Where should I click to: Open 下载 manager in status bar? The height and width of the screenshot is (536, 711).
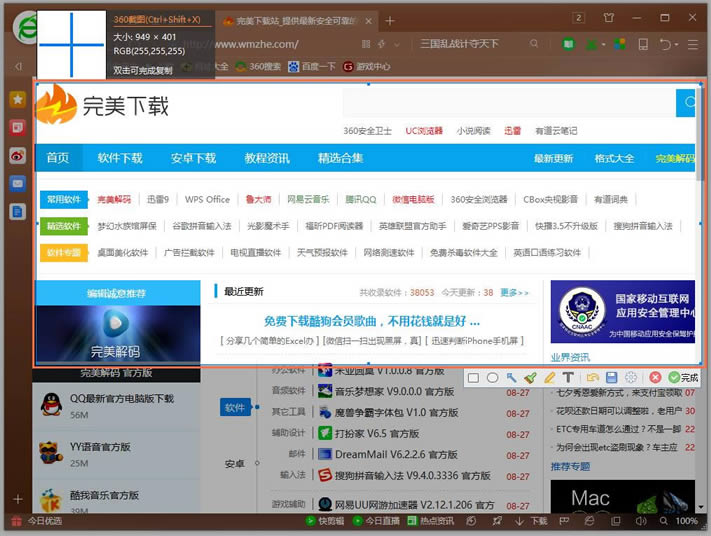(x=531, y=521)
